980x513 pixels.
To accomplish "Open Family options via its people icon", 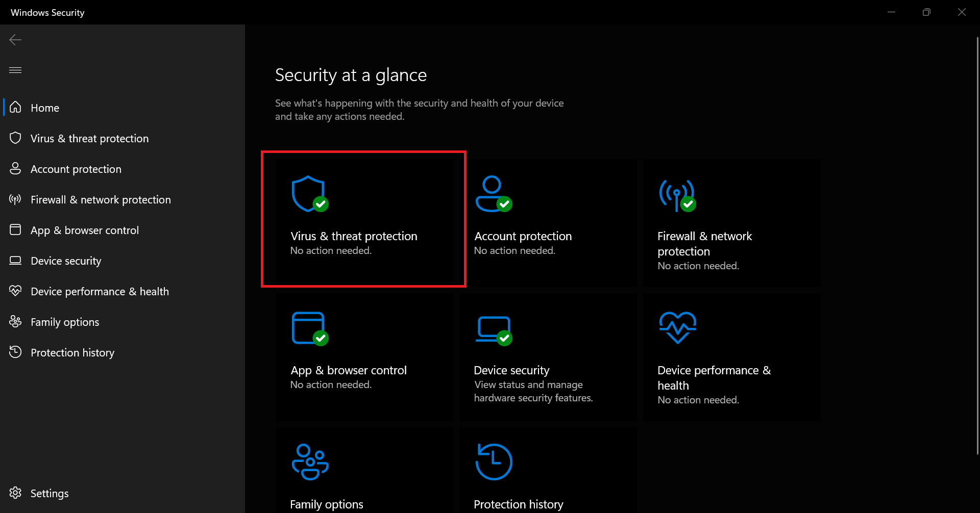I will click(x=15, y=321).
